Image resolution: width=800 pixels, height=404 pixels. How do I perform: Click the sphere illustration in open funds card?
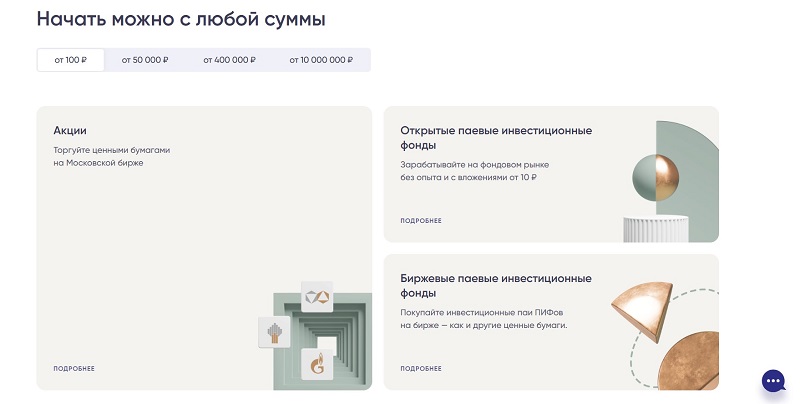tap(656, 178)
